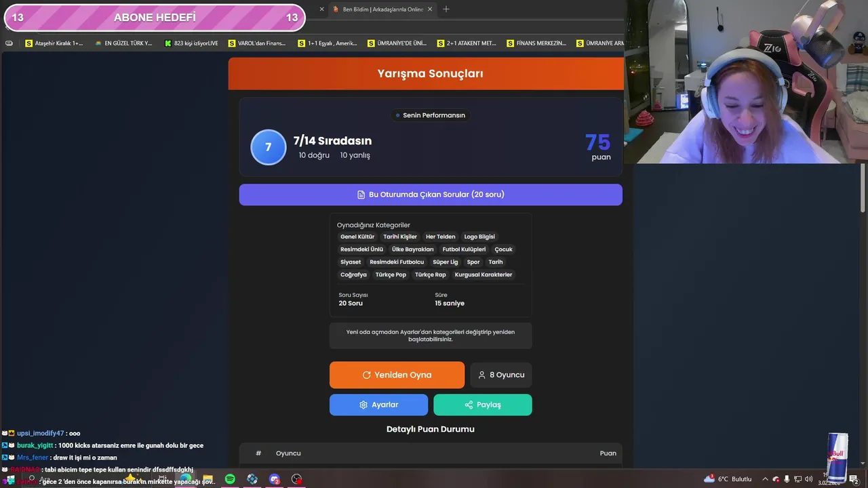Viewport: 868px width, 488px height.
Task: Click the blue rank badge showing 7
Action: 269,147
